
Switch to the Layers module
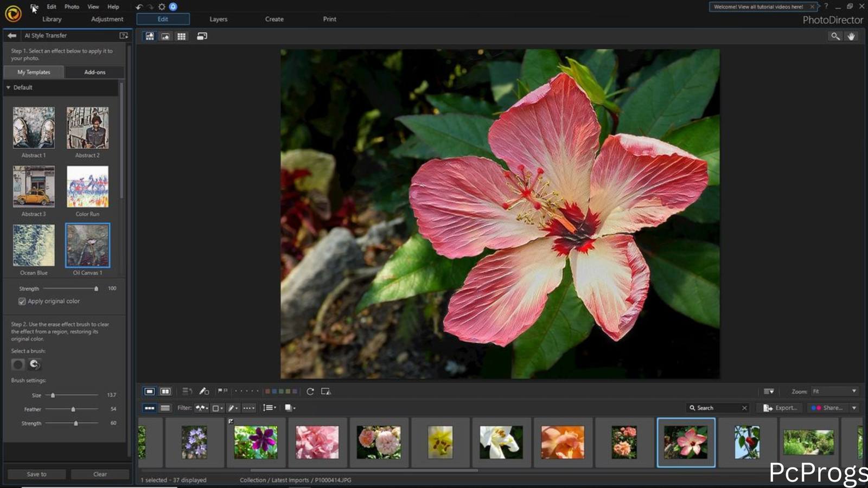coord(219,19)
